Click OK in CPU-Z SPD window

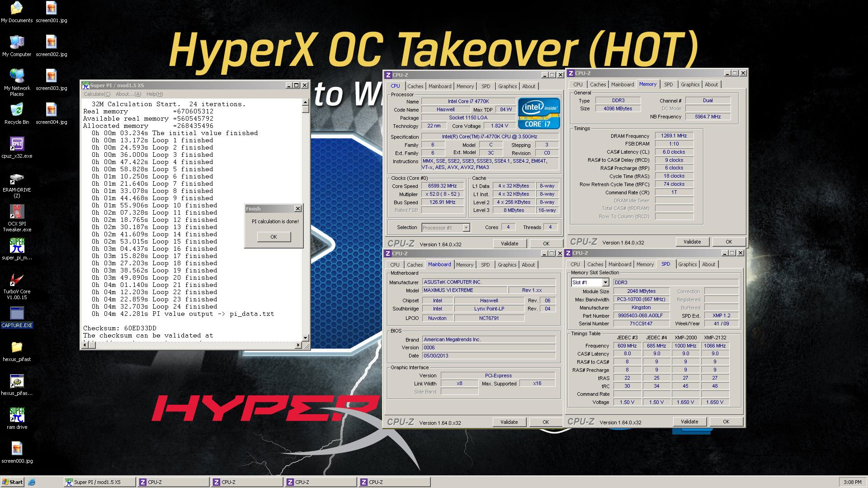tap(726, 422)
